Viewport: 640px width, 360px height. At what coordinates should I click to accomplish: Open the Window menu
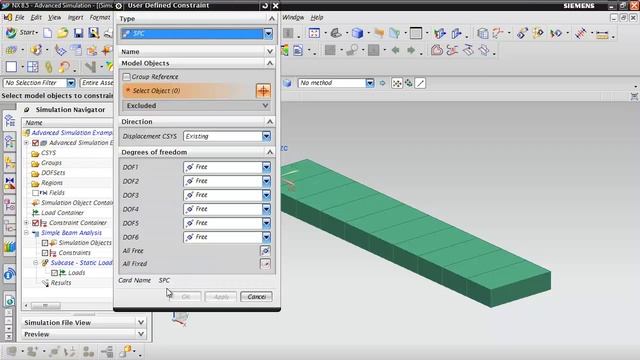(x=293, y=17)
